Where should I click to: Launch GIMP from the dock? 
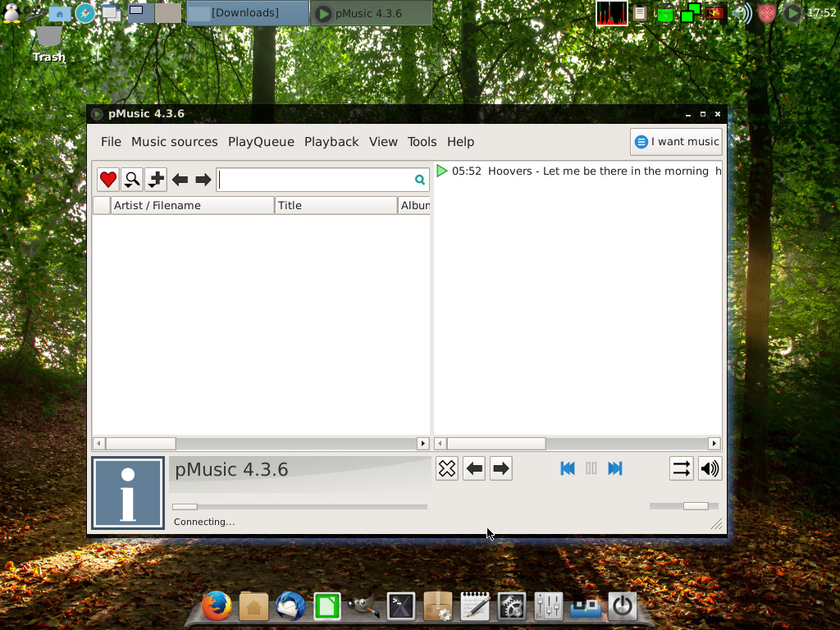(x=363, y=605)
